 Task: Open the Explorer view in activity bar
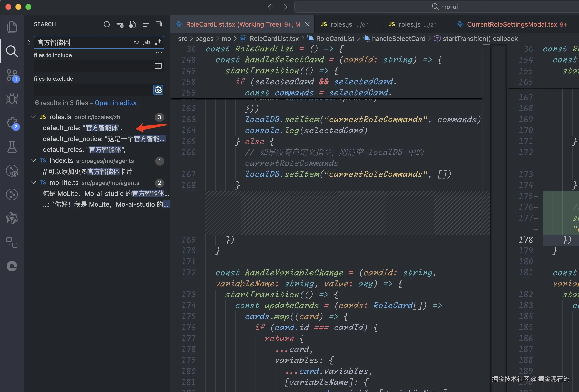point(12,27)
